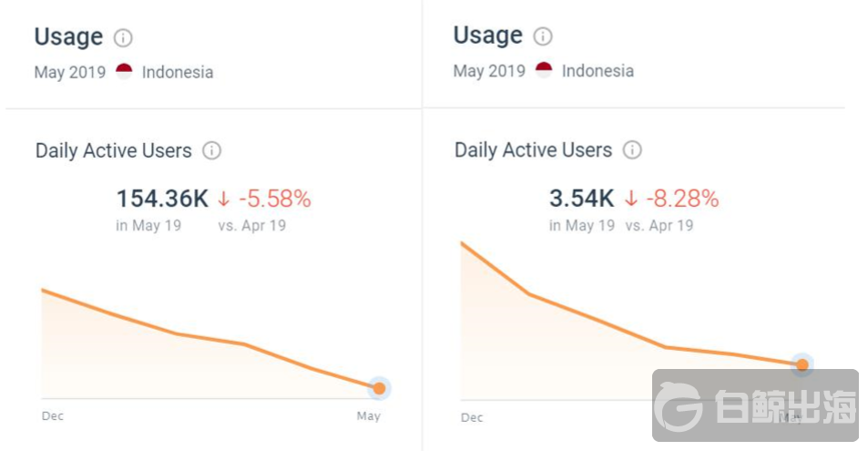Click the -8.28% change figure
This screenshot has height=451, width=868.
pos(682,198)
